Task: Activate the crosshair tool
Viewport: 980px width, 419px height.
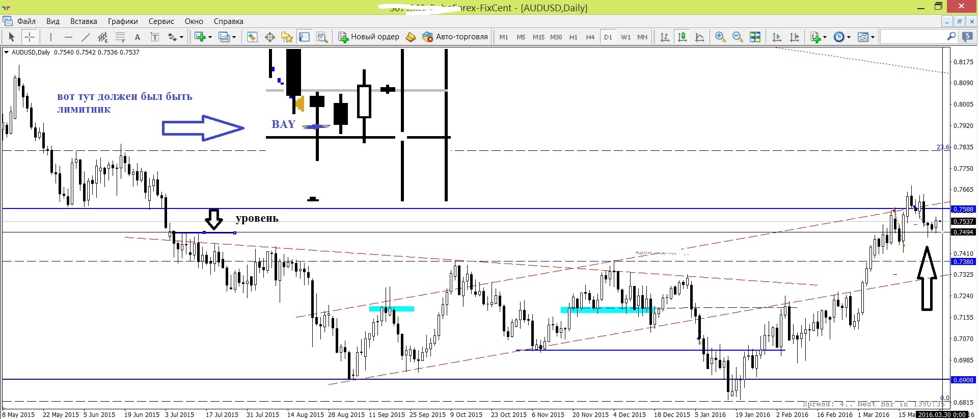Action: [30, 37]
